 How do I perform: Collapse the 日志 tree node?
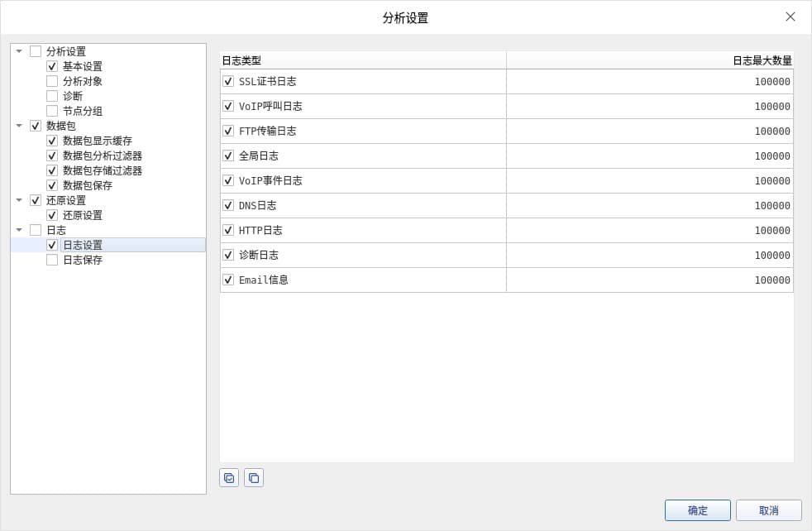[x=19, y=230]
